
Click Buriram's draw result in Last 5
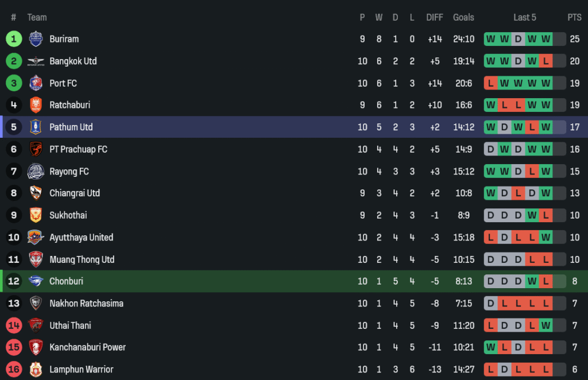point(518,39)
